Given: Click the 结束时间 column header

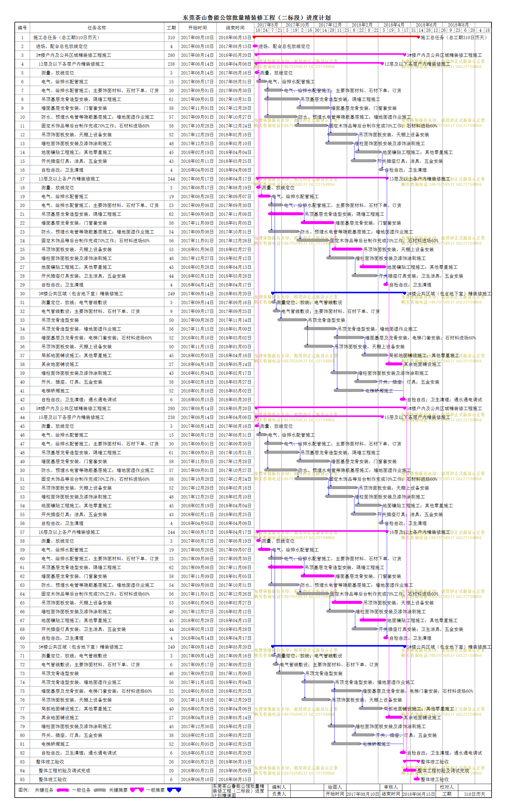Looking at the screenshot, I should pos(235,28).
